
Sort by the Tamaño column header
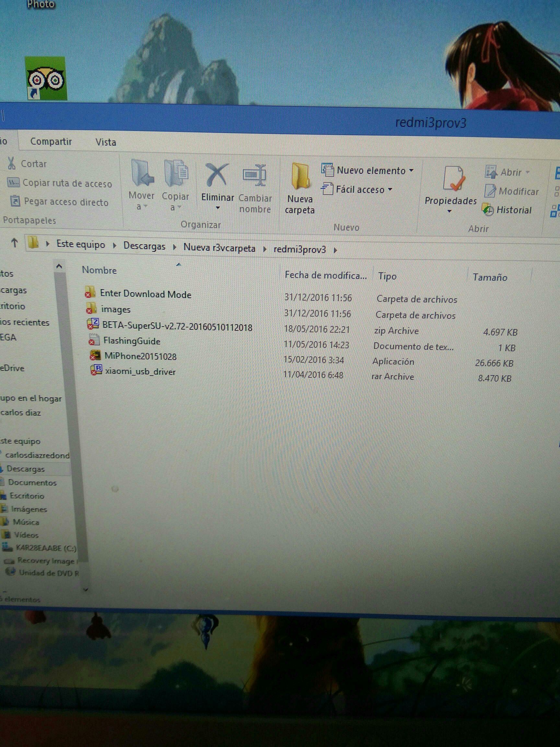[x=490, y=278]
